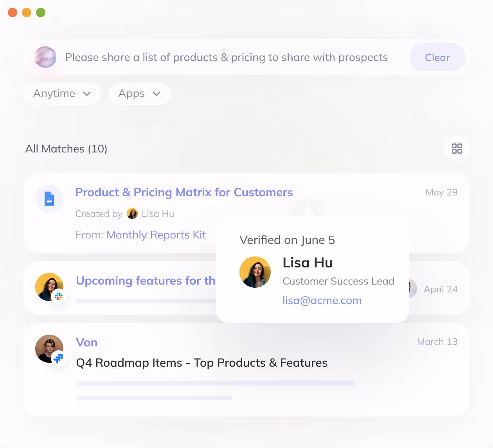The image size is (493, 448).
Task: Open Product & Pricing Matrix for Customers
Action: 184,192
